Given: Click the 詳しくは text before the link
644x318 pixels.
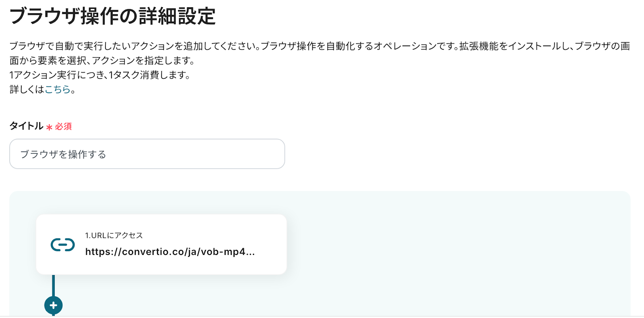Looking at the screenshot, I should tap(27, 89).
